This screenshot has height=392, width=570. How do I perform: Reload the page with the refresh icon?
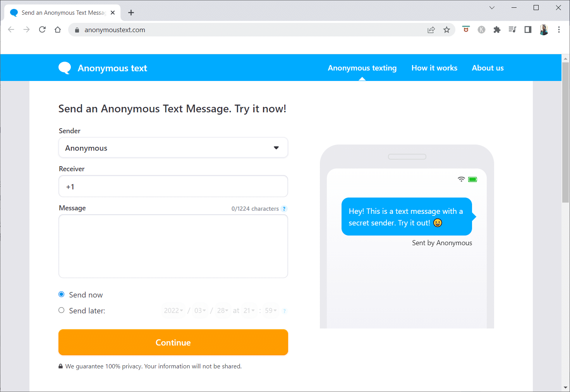[42, 30]
